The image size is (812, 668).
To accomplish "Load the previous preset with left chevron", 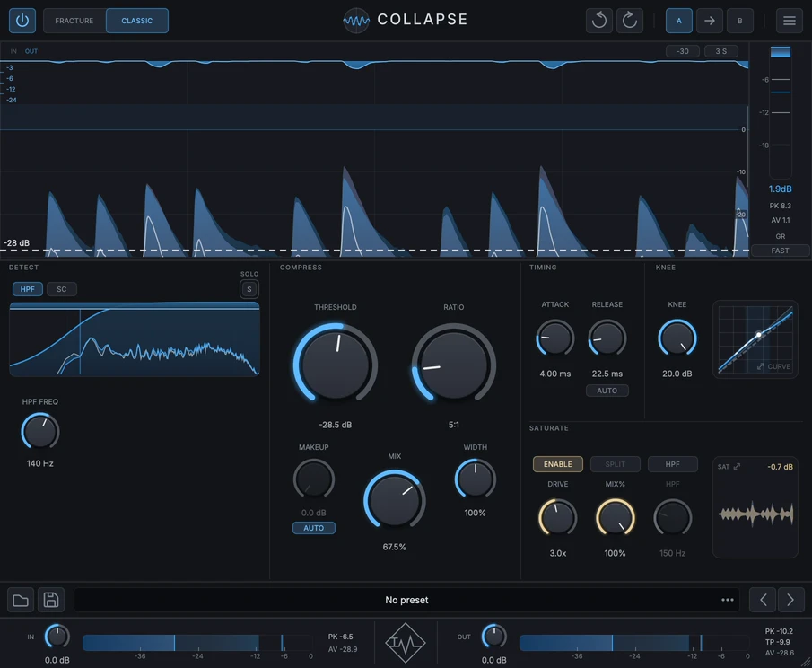I will click(763, 600).
